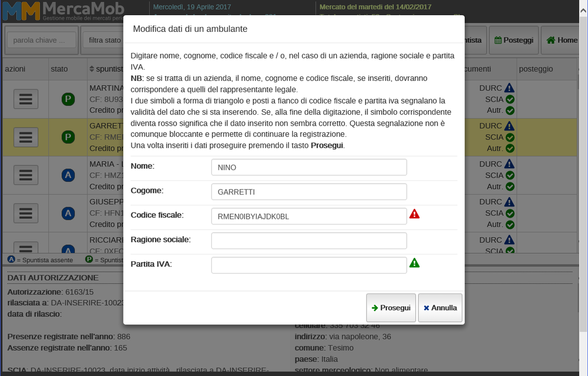The height and width of the screenshot is (376, 588).
Task: Click the Prosegui button
Action: pyautogui.click(x=391, y=308)
